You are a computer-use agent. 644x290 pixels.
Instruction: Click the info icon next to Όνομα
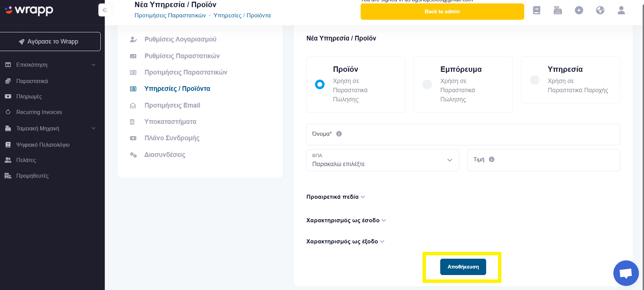(x=339, y=134)
